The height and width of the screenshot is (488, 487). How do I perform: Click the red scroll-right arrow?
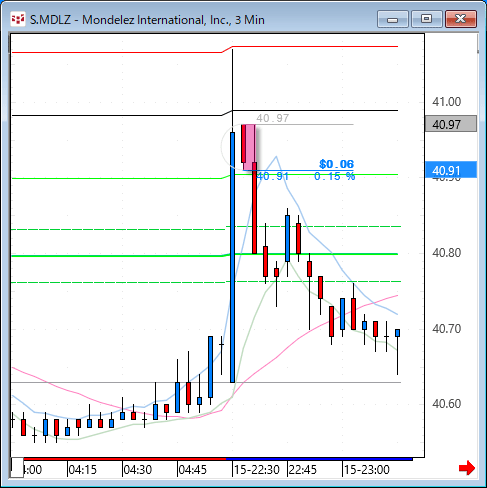(x=467, y=468)
